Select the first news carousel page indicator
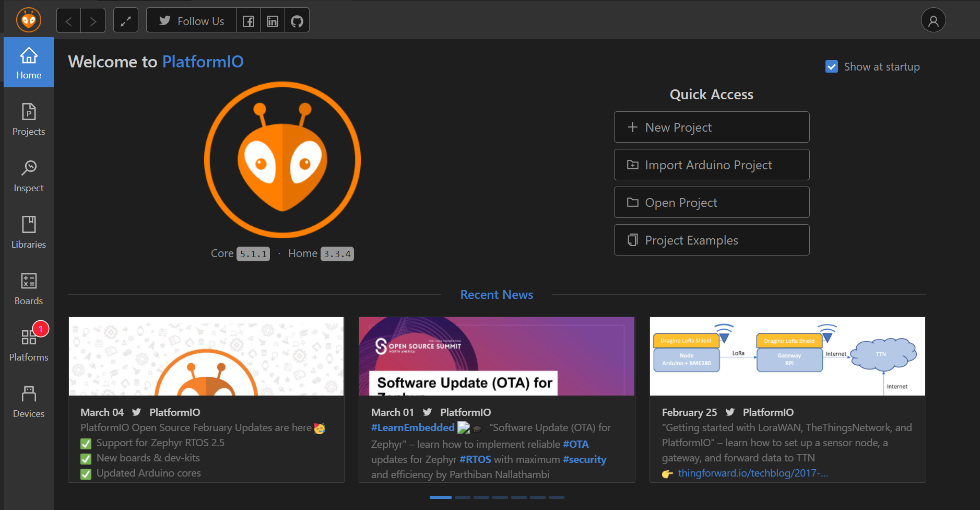Viewport: 980px width, 510px height. click(441, 497)
